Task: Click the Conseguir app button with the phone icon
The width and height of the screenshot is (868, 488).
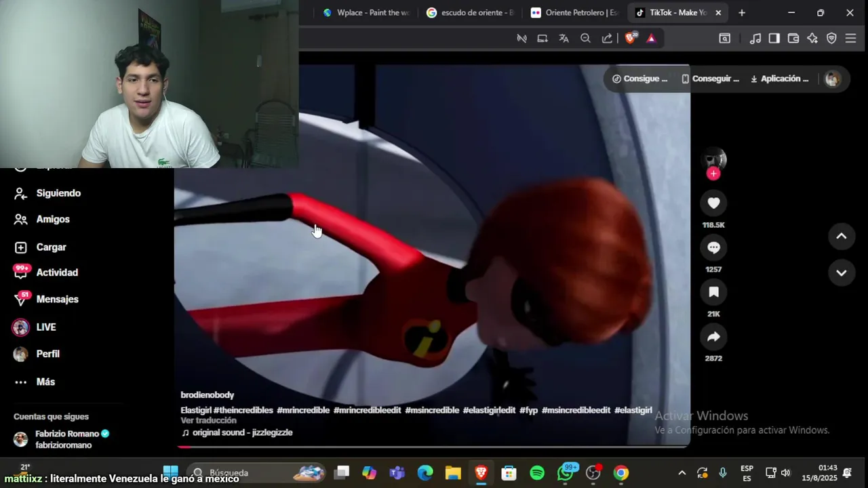Action: pos(710,79)
